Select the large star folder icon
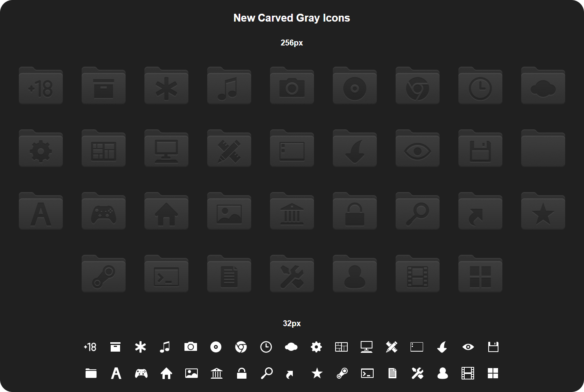This screenshot has height=392, width=584. pos(543,211)
